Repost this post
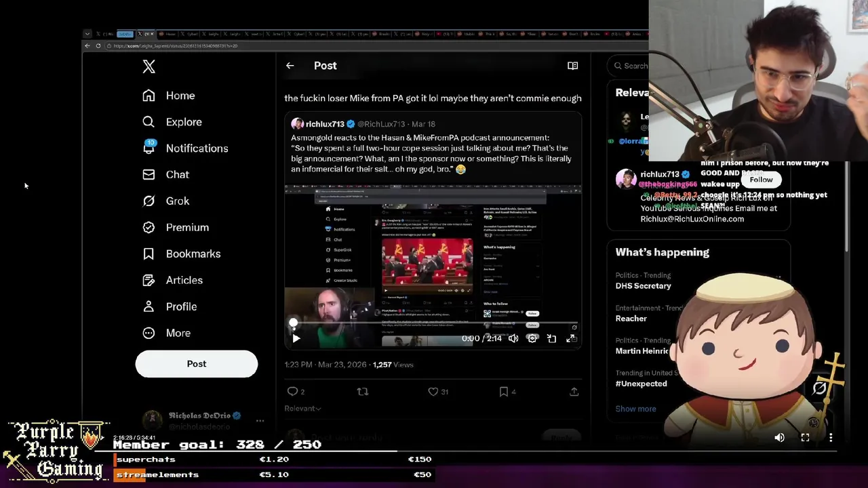This screenshot has width=868, height=488. 363,392
